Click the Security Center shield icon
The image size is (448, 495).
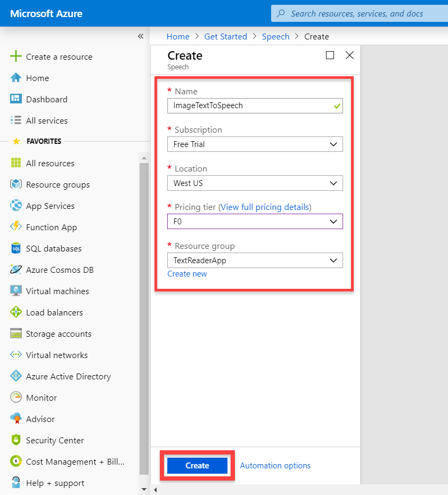click(16, 440)
